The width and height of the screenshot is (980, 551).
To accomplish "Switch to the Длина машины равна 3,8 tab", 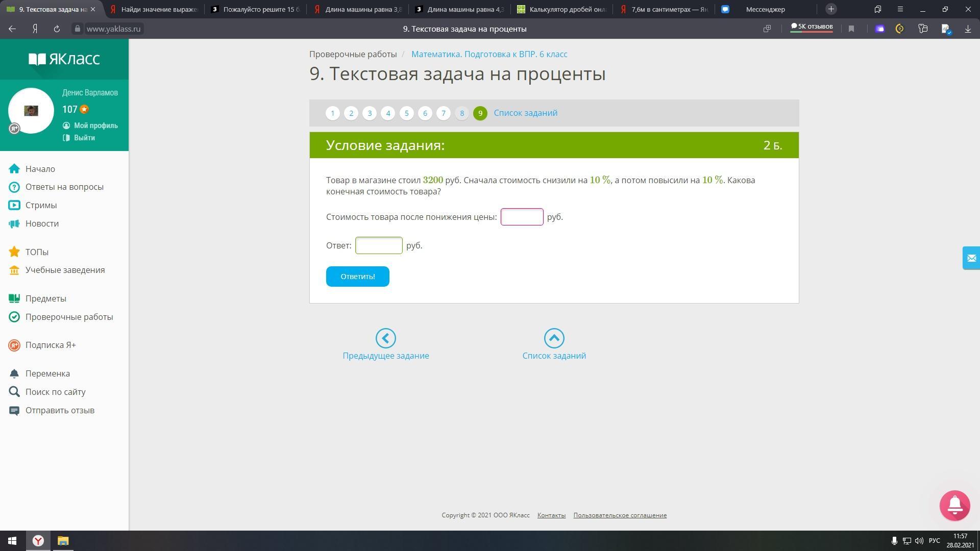I will click(x=357, y=9).
